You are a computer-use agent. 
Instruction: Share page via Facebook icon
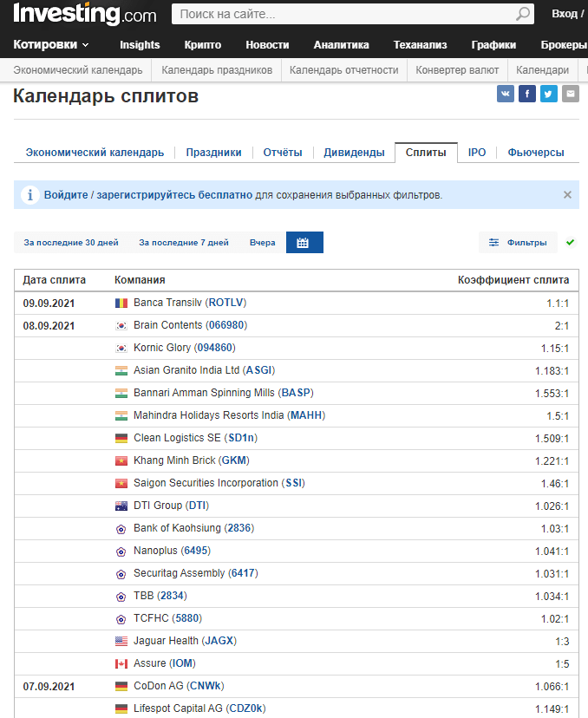pos(527,94)
